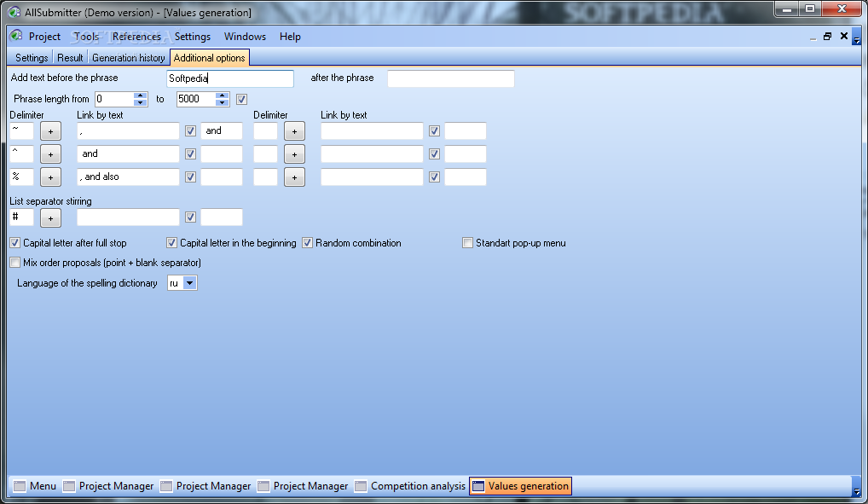Screen dimensions: 868x504
Task: Click the AllSubmitter title bar icon
Action: point(14,12)
